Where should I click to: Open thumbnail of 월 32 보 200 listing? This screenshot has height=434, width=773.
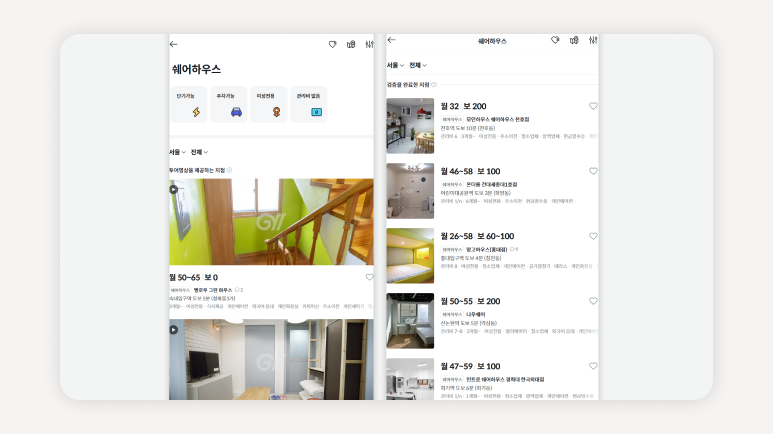pos(410,126)
